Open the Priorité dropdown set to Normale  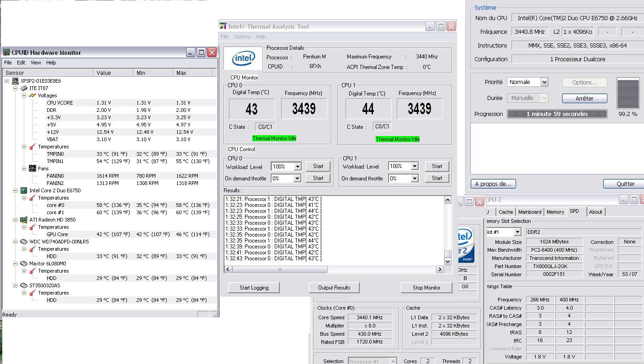(x=544, y=82)
